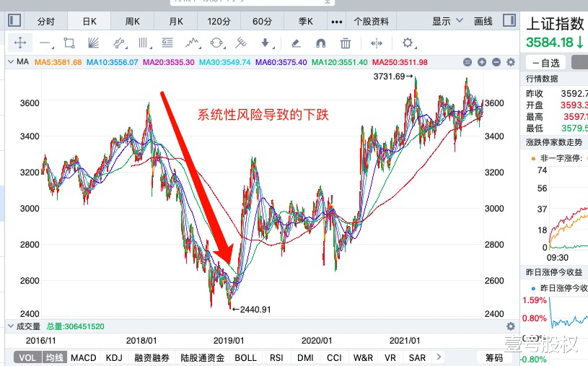Click the 行情数据 section header

pos(542,79)
